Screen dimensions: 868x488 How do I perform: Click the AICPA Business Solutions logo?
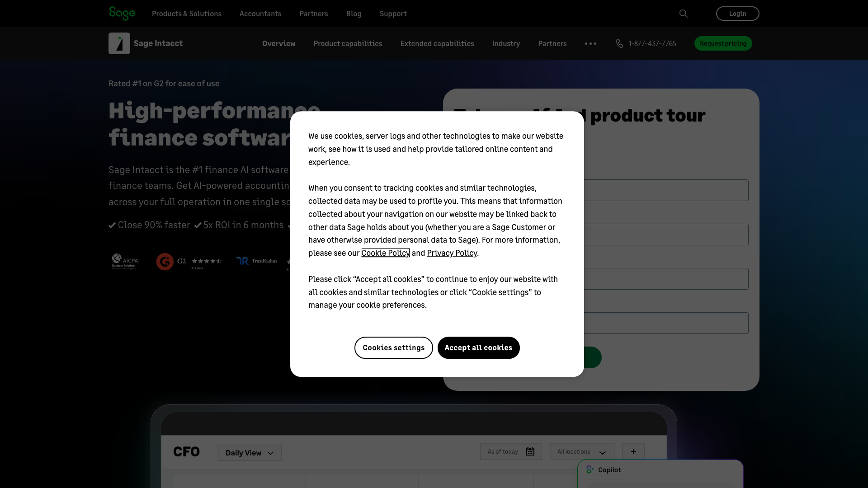click(x=125, y=261)
